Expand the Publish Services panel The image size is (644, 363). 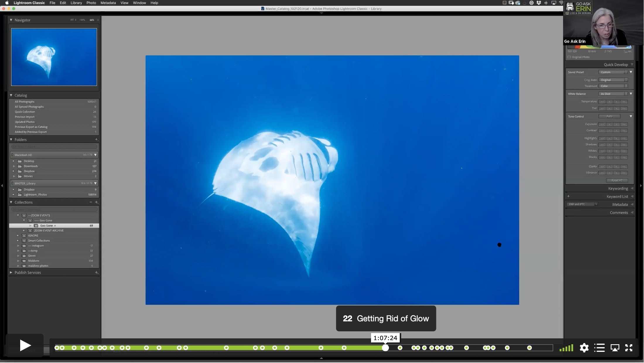coord(11,273)
